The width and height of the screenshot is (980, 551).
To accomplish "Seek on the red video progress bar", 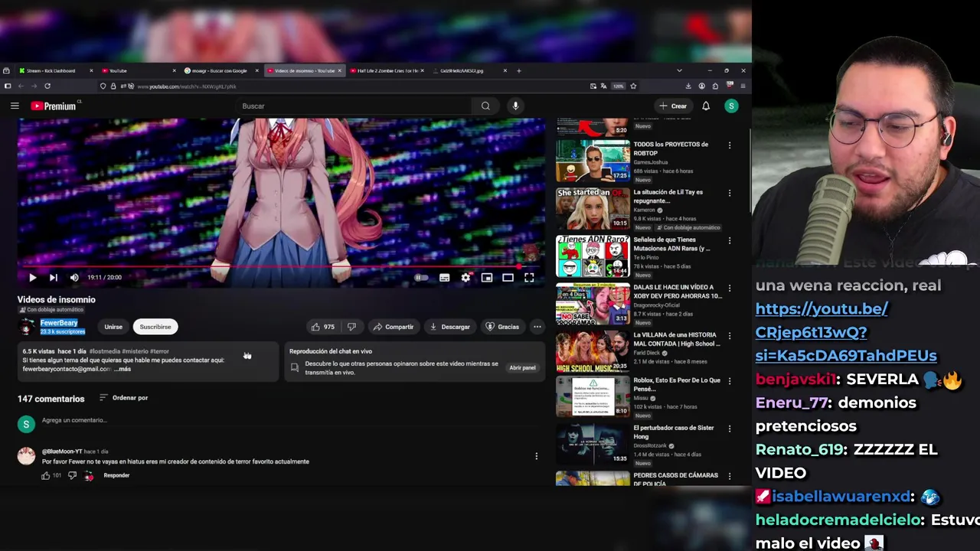I will click(x=281, y=267).
